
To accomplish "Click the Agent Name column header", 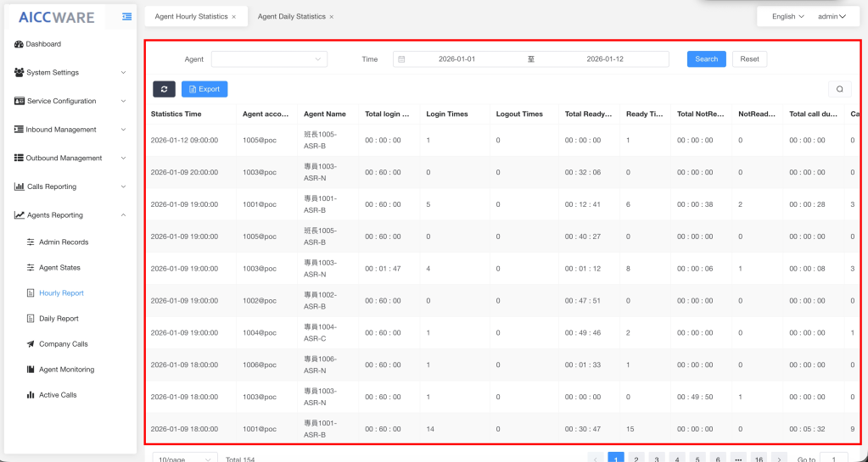I will (x=325, y=114).
